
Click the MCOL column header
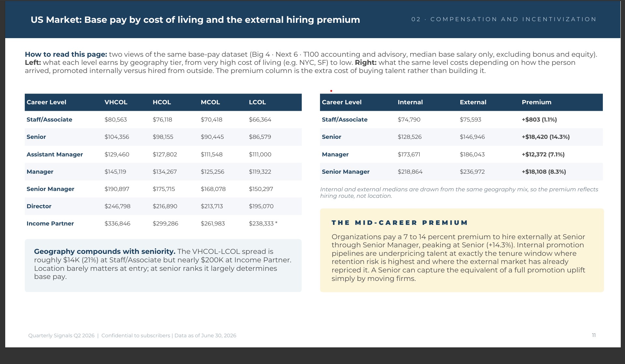(x=210, y=102)
